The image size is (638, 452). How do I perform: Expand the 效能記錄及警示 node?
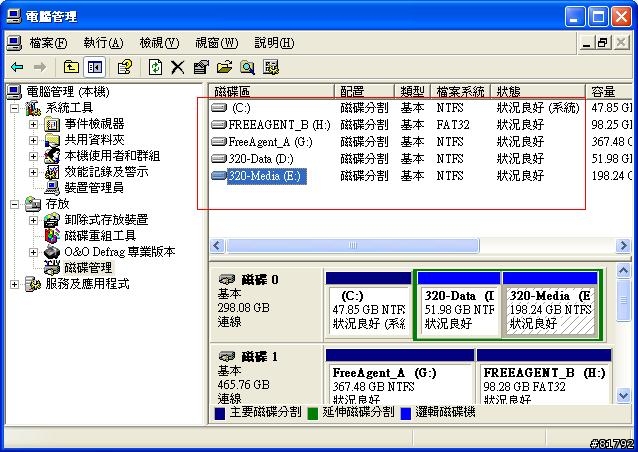click(33, 172)
